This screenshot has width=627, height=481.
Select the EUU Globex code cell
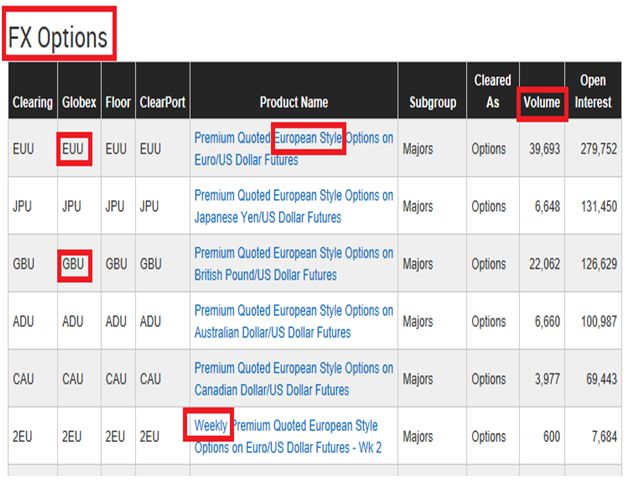(x=73, y=149)
